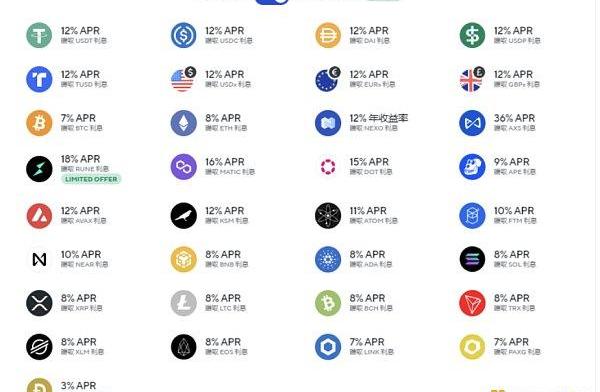Select the Cosmos ATOM icon
The image size is (600, 392).
click(328, 216)
